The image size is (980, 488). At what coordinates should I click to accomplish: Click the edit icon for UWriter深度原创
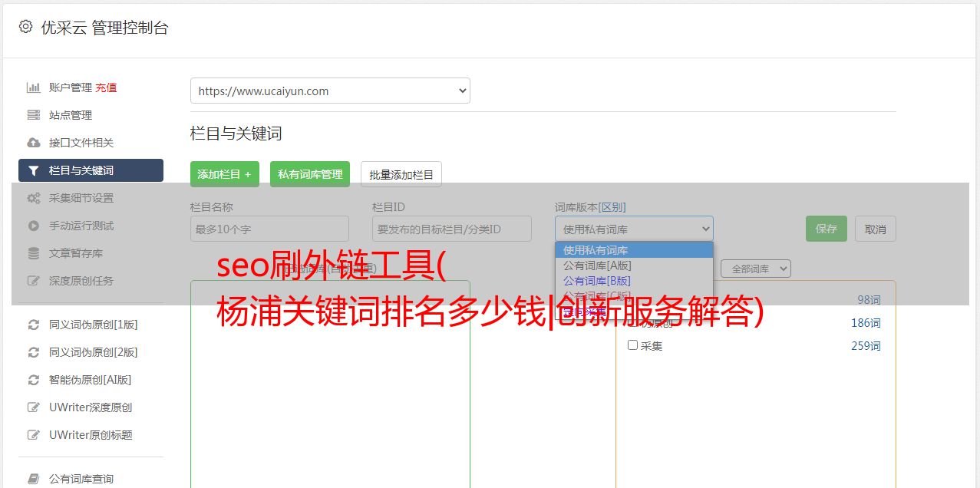click(34, 407)
